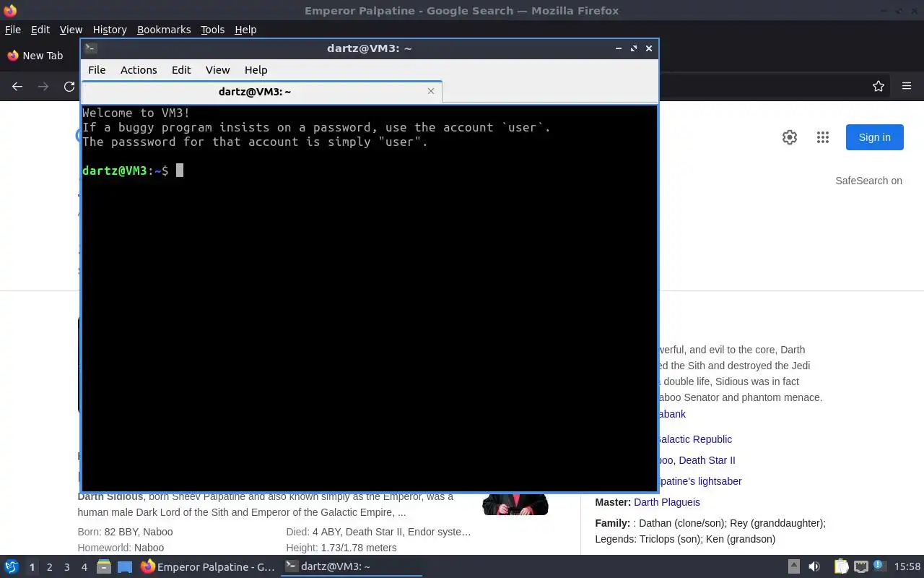Open terminal Actions menu

[139, 70]
